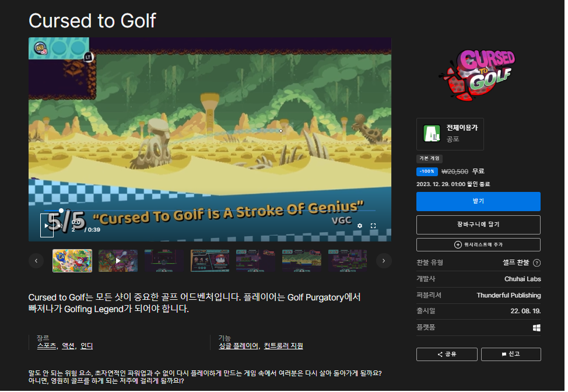Viewport: 568px width, 392px height.
Task: Click the sale end date 2023. 12. 29. text
Action: click(x=453, y=184)
